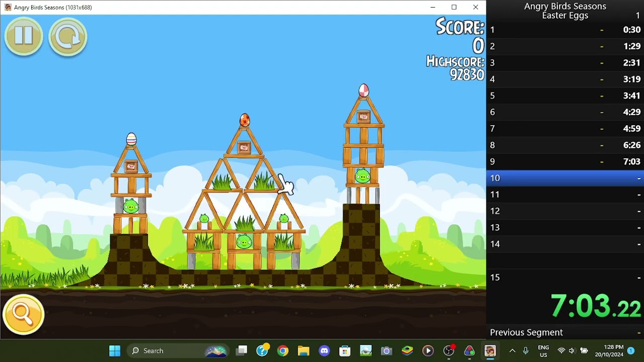The width and height of the screenshot is (644, 362).
Task: Click the HIGHSCORE 92830 display
Action: tap(455, 68)
